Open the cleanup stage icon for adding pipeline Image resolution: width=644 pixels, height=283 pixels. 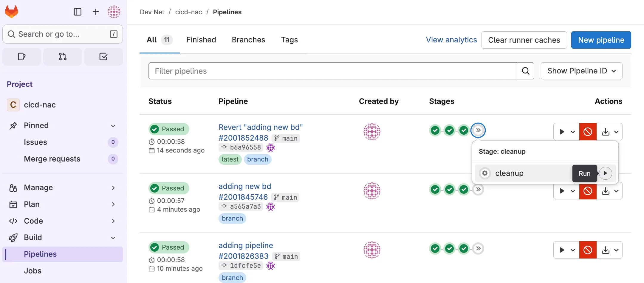478,248
